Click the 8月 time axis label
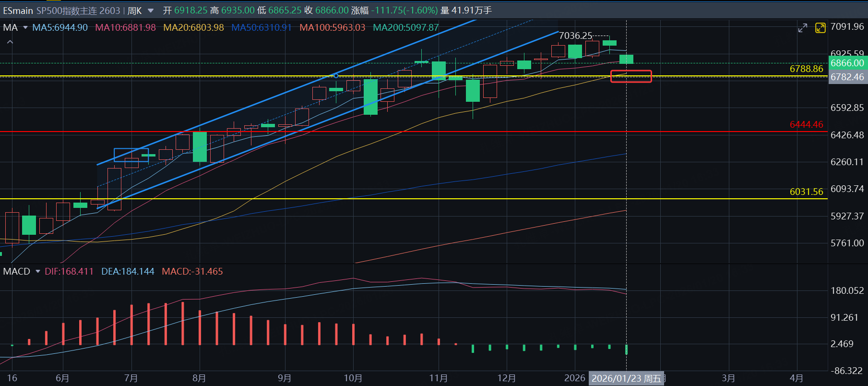 click(199, 378)
